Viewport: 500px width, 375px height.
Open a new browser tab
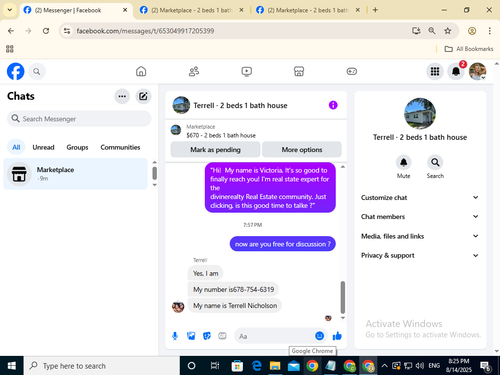click(x=375, y=10)
